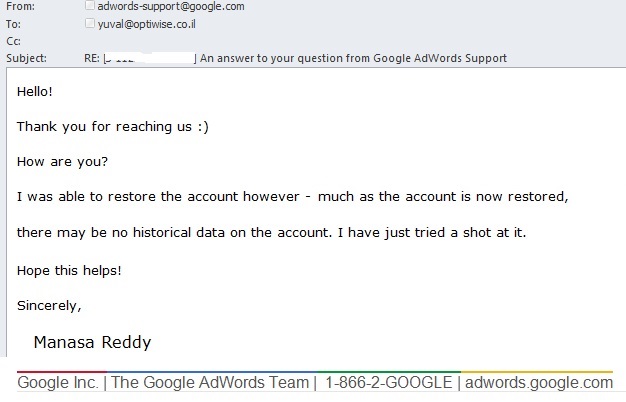
Task: Click the presence icon beside adwords-support@google.com
Action: tap(91, 7)
